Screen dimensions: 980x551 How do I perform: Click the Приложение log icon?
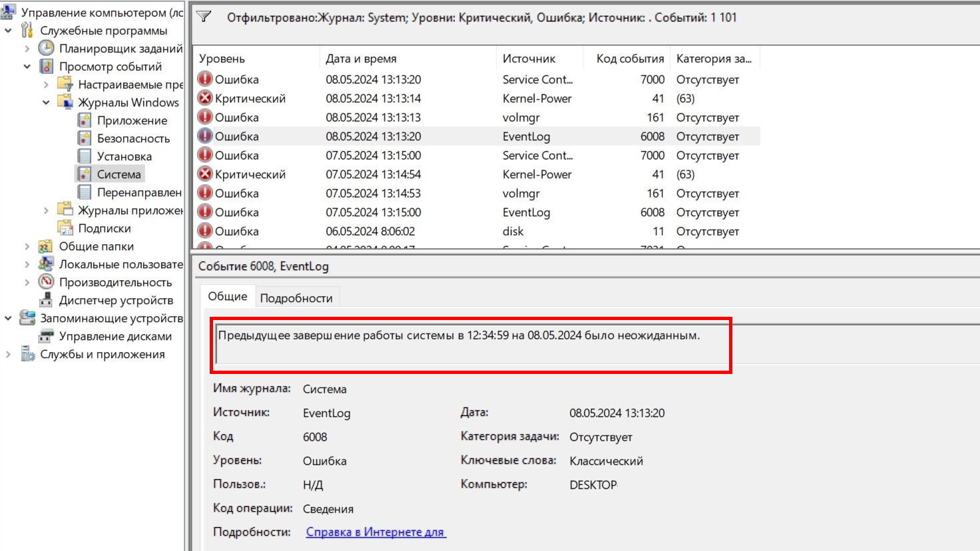click(x=84, y=120)
